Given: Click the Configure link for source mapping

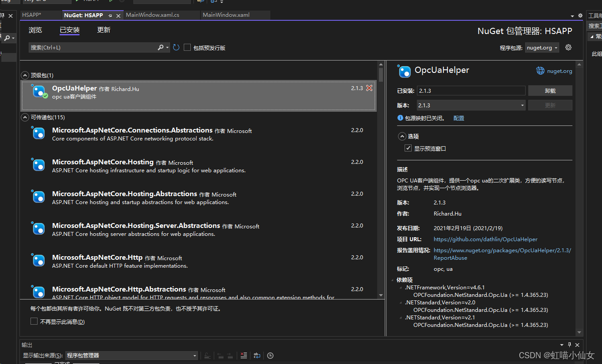Looking at the screenshot, I should pyautogui.click(x=458, y=118).
